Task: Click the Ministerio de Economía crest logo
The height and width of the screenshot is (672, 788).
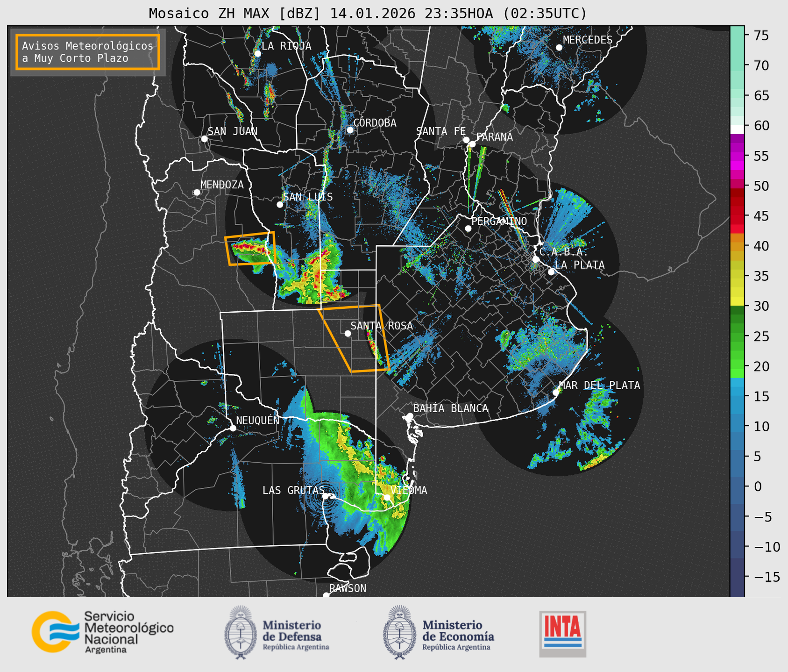Action: click(x=400, y=632)
